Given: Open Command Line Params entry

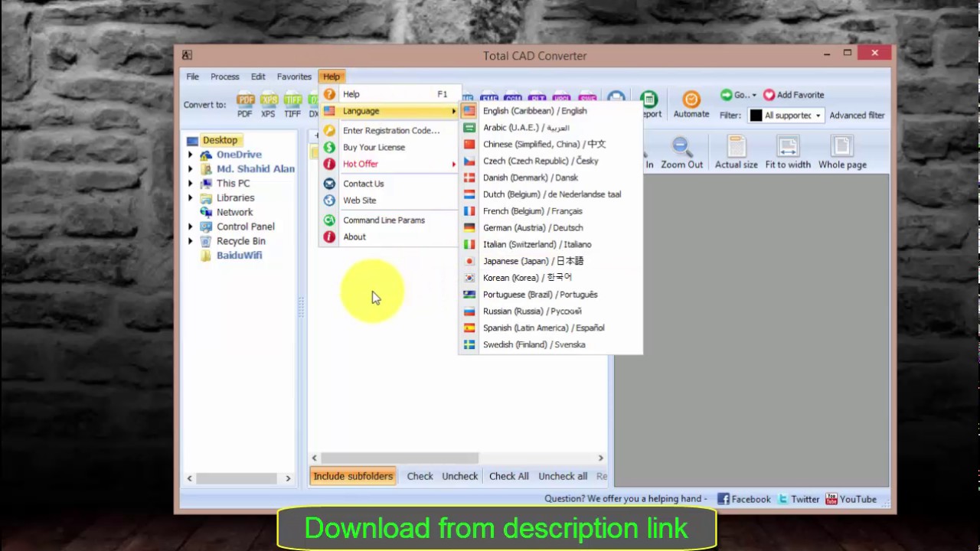Looking at the screenshot, I should [x=389, y=220].
